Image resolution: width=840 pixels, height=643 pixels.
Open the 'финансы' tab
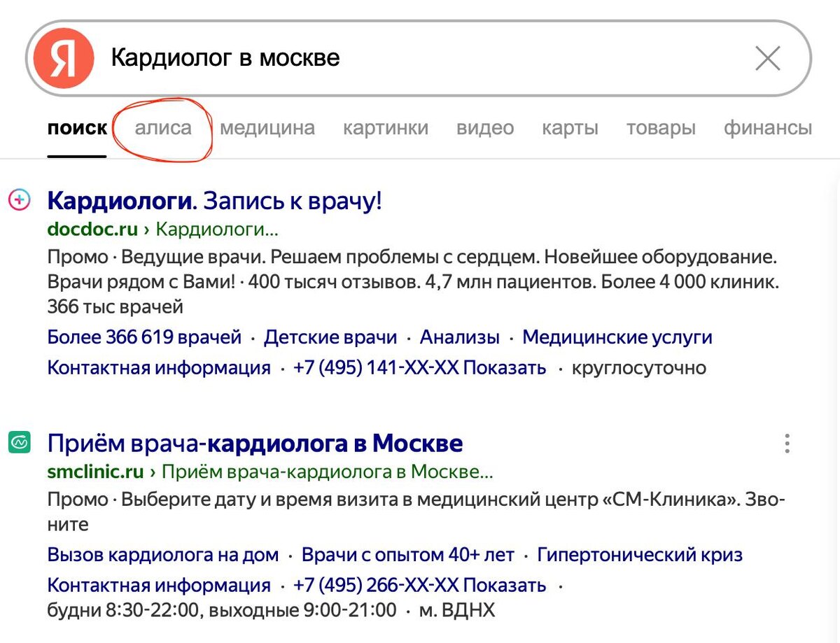coord(768,128)
